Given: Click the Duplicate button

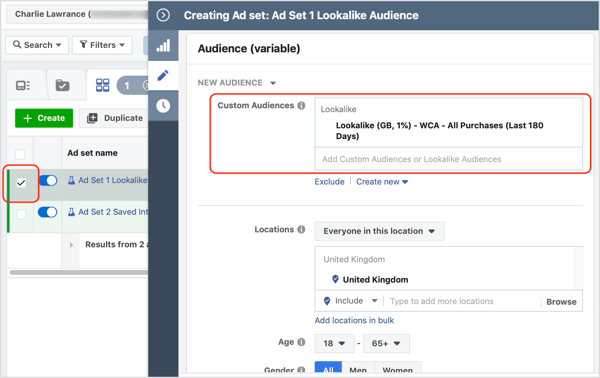Looking at the screenshot, I should click(115, 118).
